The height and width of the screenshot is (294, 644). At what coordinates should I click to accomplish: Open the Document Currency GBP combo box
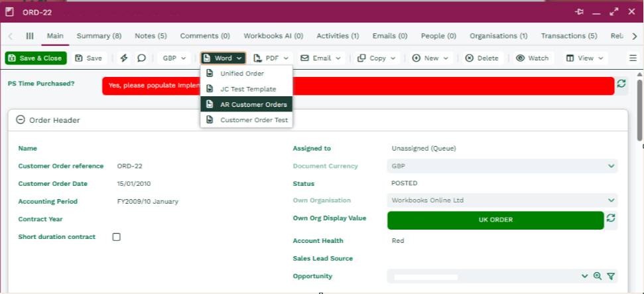pyautogui.click(x=502, y=166)
